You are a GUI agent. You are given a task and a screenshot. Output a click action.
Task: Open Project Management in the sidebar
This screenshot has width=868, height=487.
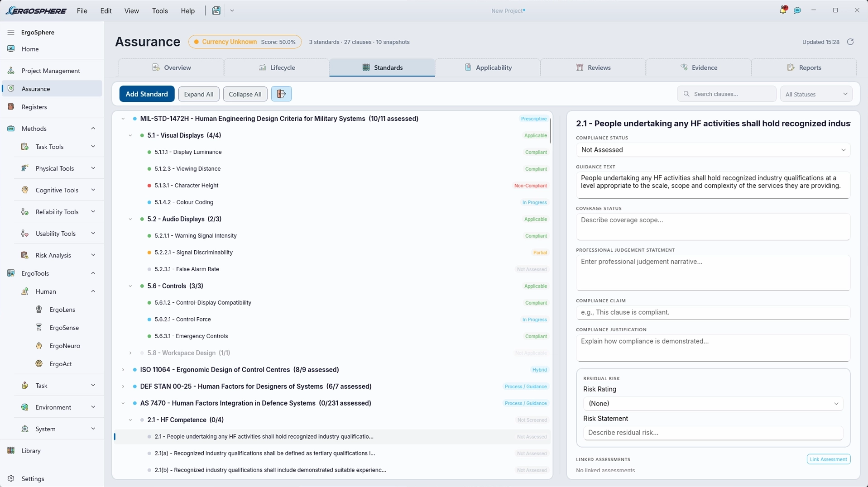click(x=52, y=71)
